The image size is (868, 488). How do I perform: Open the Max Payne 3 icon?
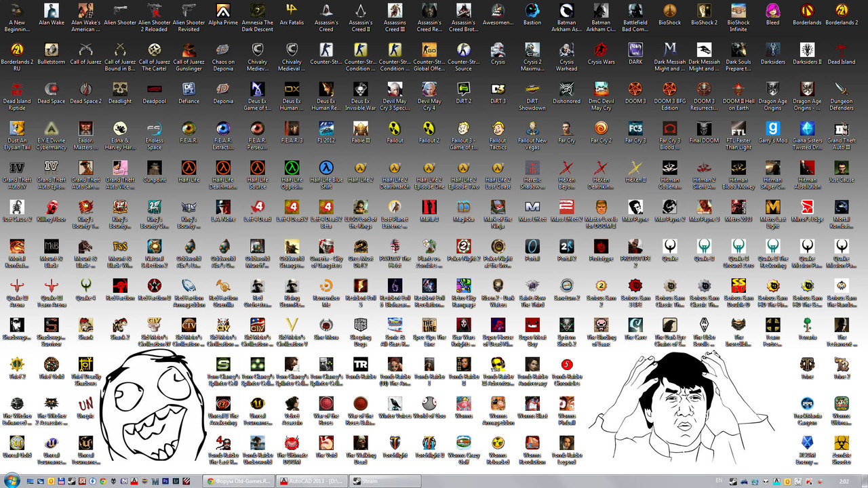click(x=704, y=211)
